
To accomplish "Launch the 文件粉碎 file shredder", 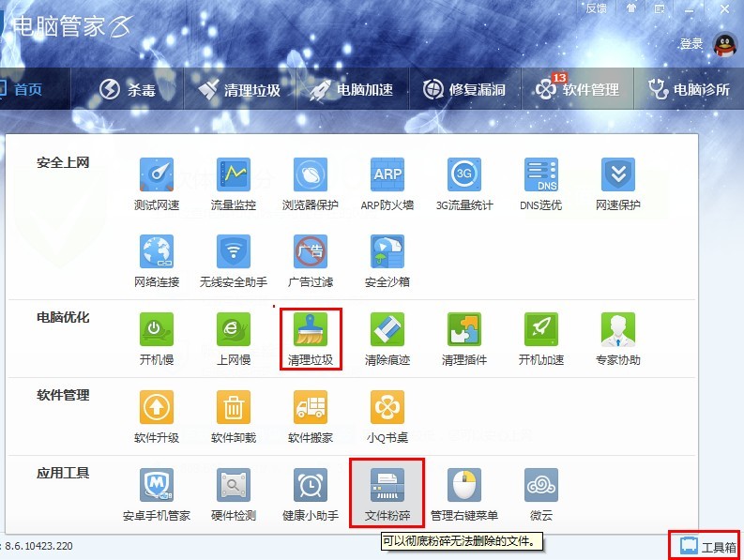I will tap(387, 493).
